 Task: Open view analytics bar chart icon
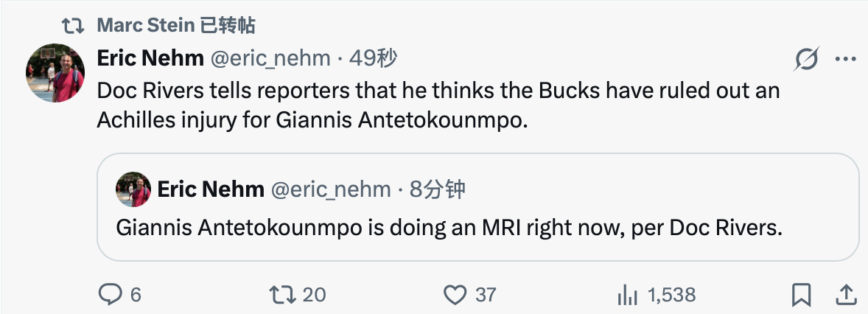click(x=627, y=295)
